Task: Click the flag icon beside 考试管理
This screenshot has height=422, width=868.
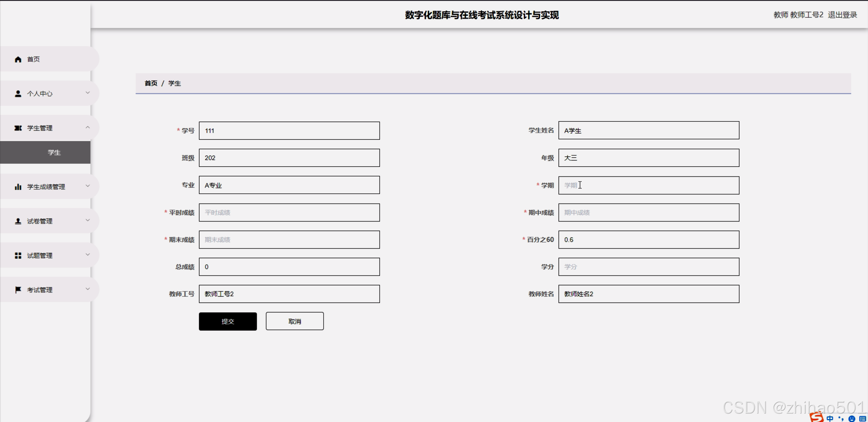Action: point(18,290)
